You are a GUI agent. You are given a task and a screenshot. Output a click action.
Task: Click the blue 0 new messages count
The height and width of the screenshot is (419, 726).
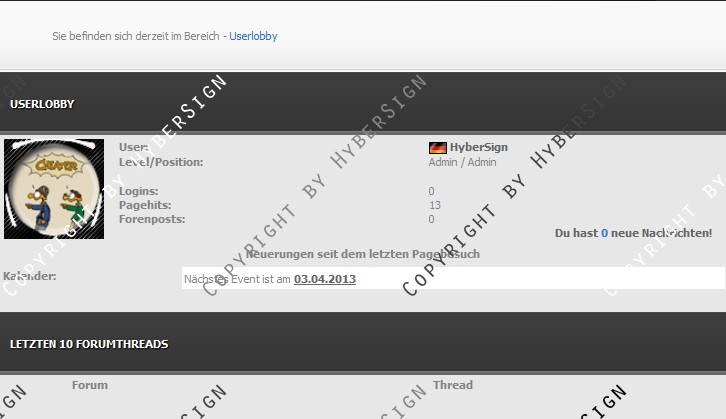coord(604,233)
